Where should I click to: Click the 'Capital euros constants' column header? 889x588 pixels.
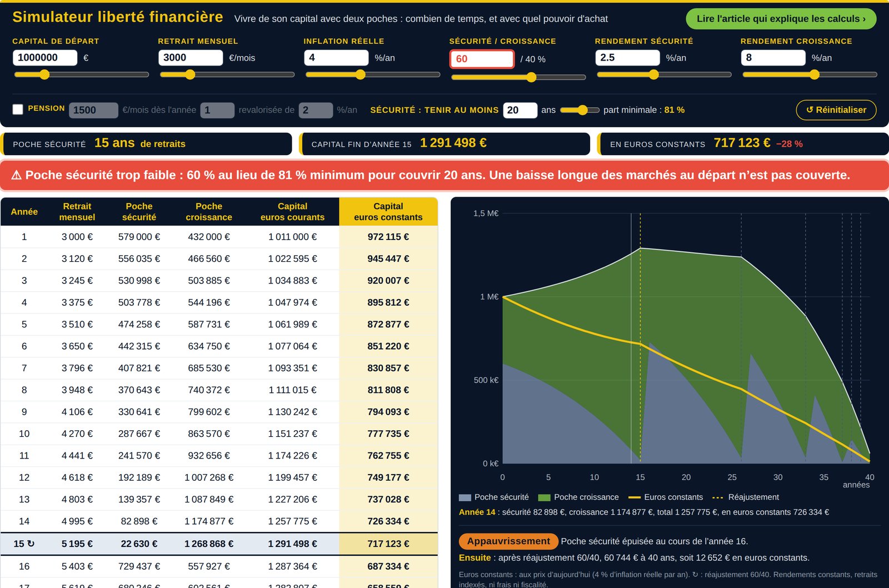pyautogui.click(x=388, y=212)
